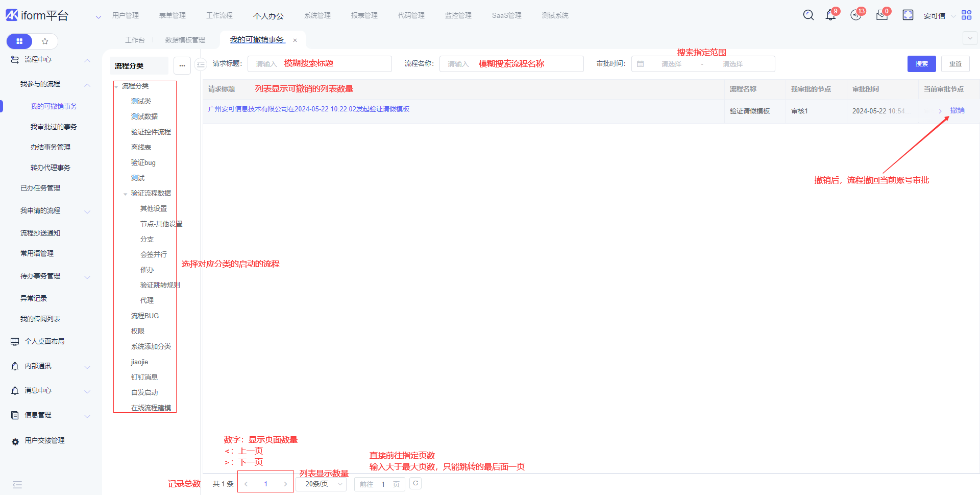Open the mail inbox icon in header
Screen dimensions: 980x495
881,15
